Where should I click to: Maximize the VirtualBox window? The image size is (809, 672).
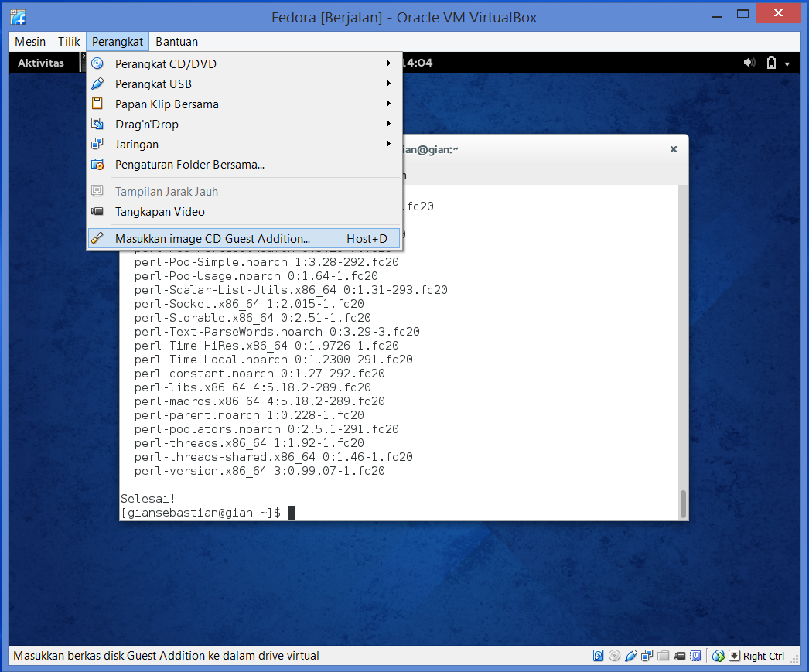tap(742, 14)
